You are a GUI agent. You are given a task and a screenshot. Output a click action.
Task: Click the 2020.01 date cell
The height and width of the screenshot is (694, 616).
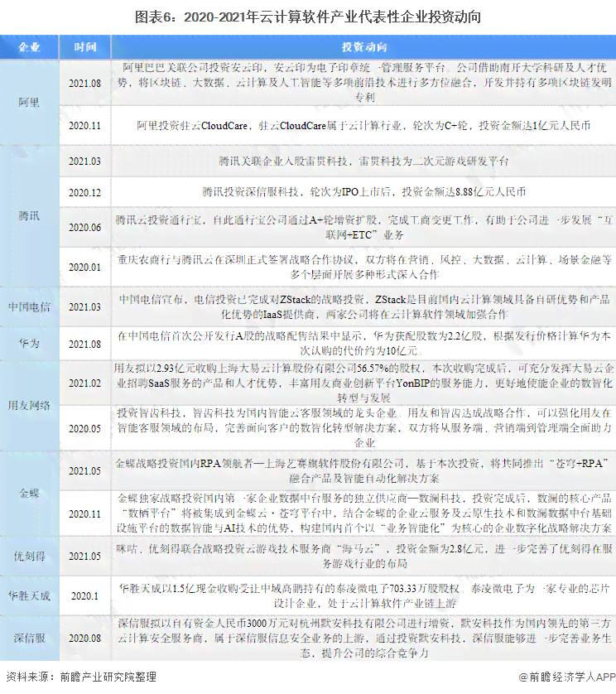point(85,267)
